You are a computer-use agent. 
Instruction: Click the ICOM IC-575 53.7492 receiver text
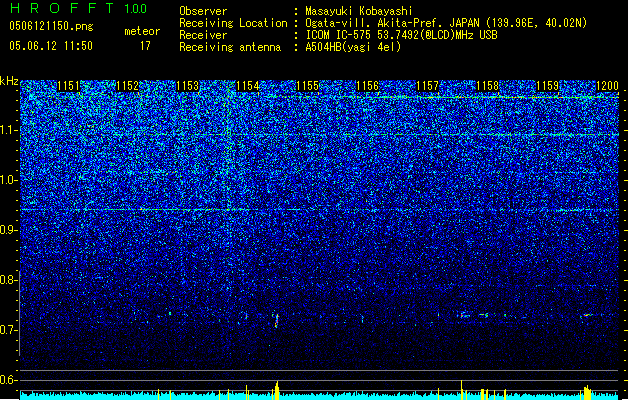click(x=401, y=35)
